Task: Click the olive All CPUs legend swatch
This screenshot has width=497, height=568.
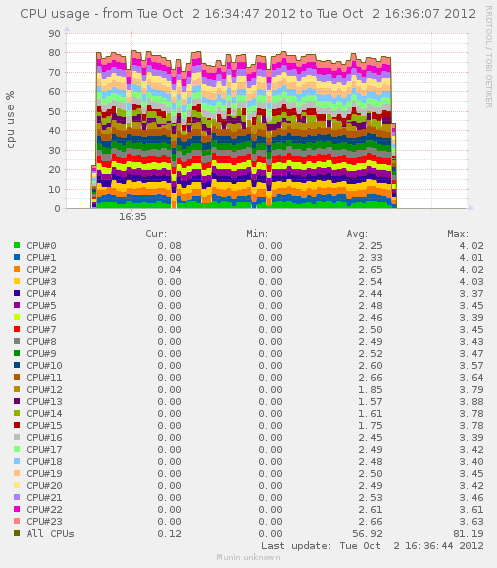Action: pos(17,533)
